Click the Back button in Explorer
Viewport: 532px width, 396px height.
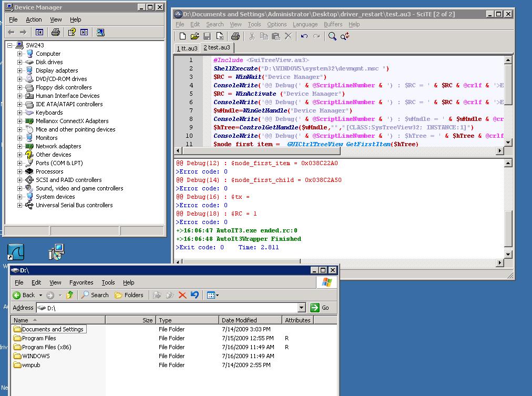coord(24,295)
